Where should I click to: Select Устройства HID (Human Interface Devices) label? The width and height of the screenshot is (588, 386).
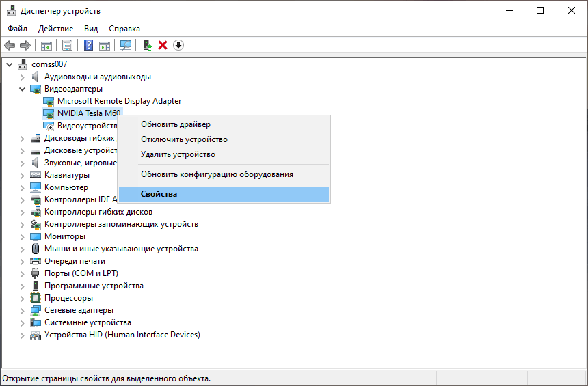point(122,335)
